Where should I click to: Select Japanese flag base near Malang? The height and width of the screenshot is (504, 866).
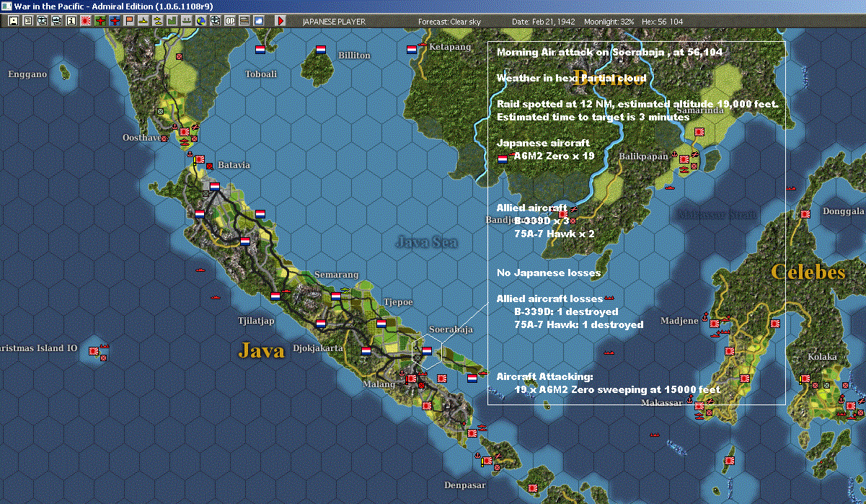pyautogui.click(x=411, y=378)
